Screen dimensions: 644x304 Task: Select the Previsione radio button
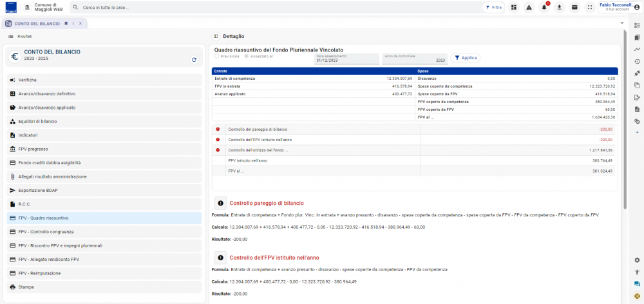(216, 56)
